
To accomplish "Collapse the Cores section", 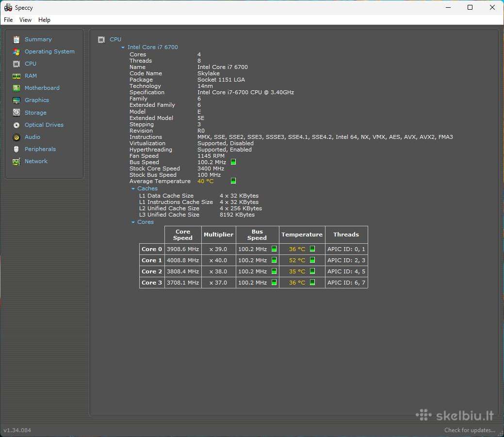I will click(133, 222).
